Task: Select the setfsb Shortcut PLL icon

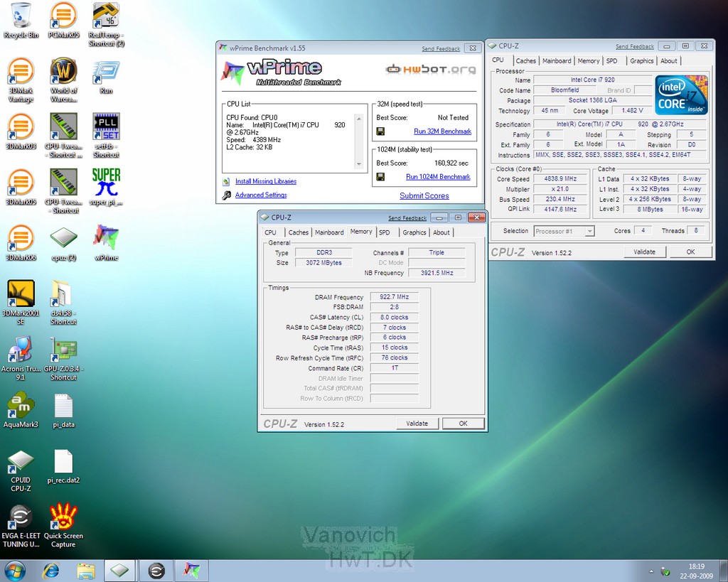Action: 107,136
